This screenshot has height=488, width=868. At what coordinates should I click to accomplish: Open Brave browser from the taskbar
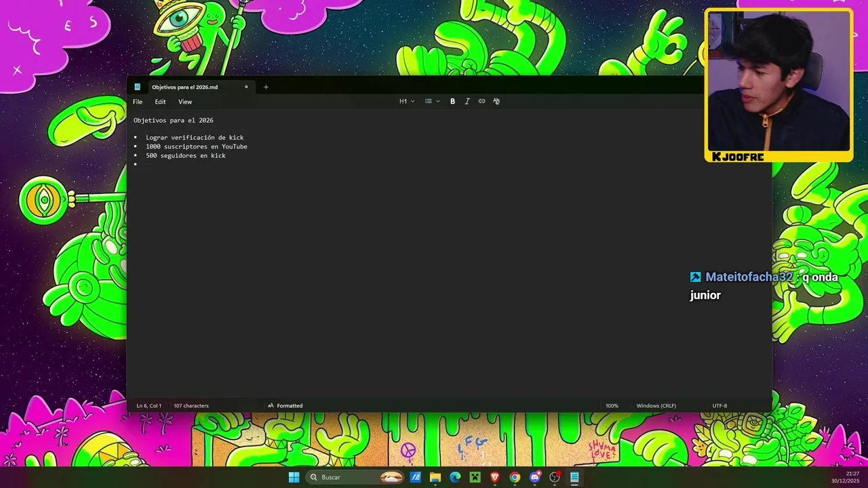coord(495,477)
